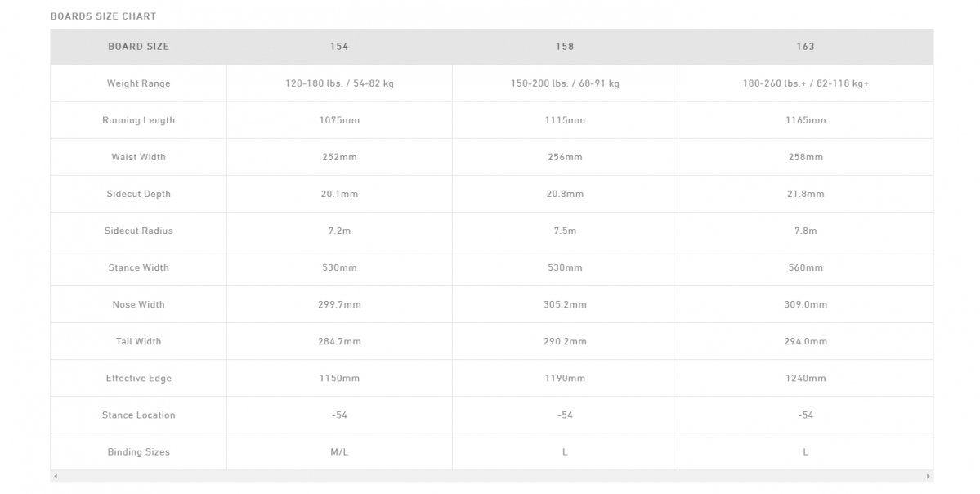Viewport: 980px width, 494px height.
Task: Click the left scroll arrow below table
Action: click(55, 476)
